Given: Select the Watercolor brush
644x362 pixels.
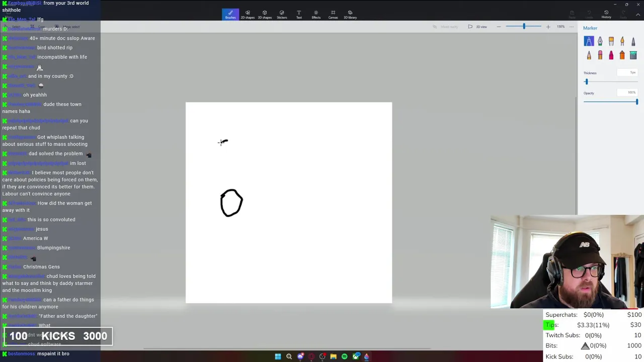Looking at the screenshot, I should [622, 42].
